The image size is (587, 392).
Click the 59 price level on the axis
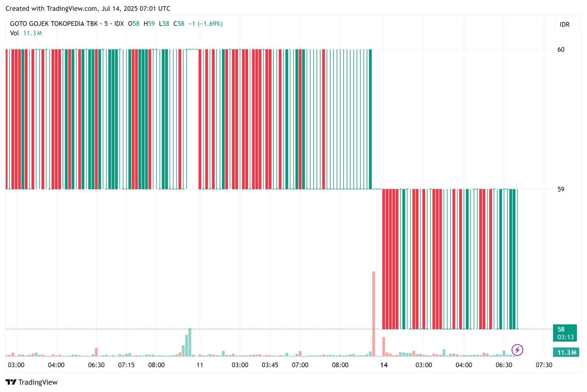[x=561, y=189]
